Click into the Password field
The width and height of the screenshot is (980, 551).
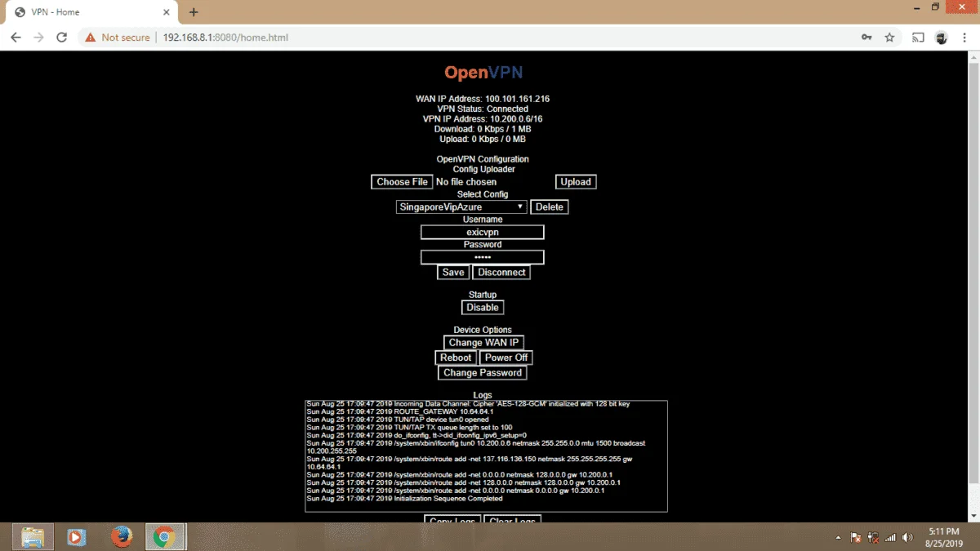[483, 258]
